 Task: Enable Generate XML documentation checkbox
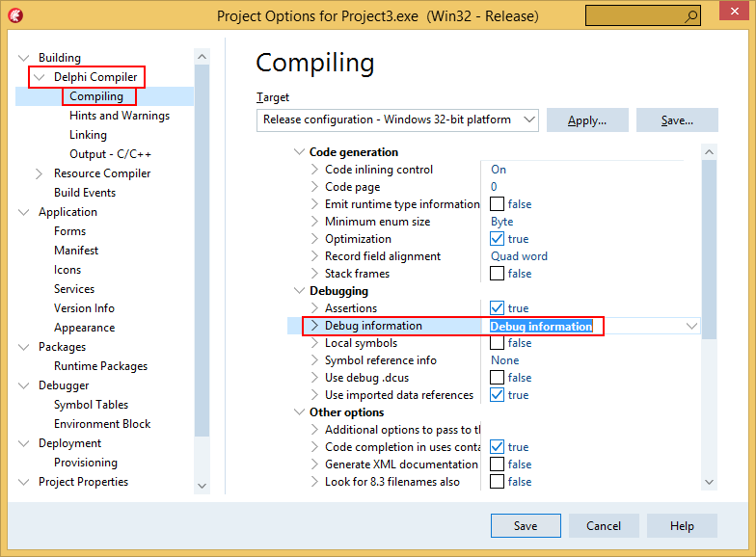[x=497, y=464]
